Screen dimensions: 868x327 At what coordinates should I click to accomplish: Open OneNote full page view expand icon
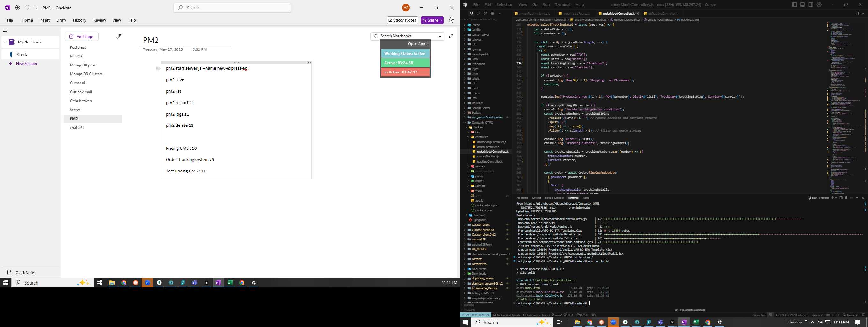(x=451, y=36)
